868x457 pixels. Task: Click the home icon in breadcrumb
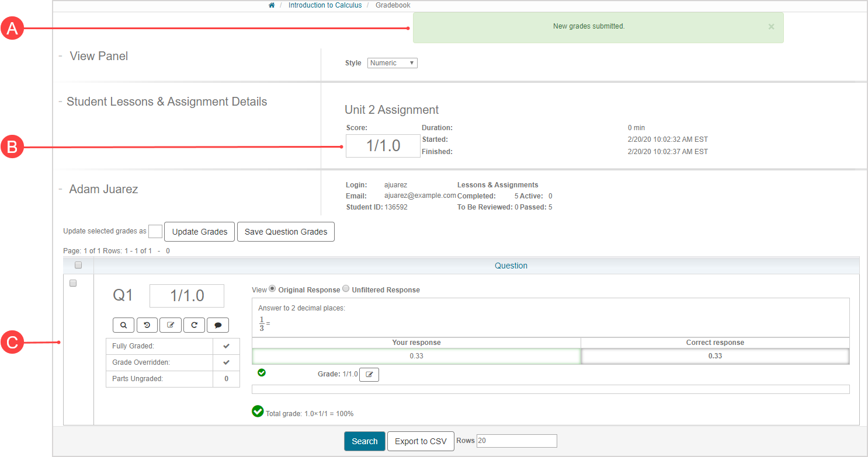point(272,5)
